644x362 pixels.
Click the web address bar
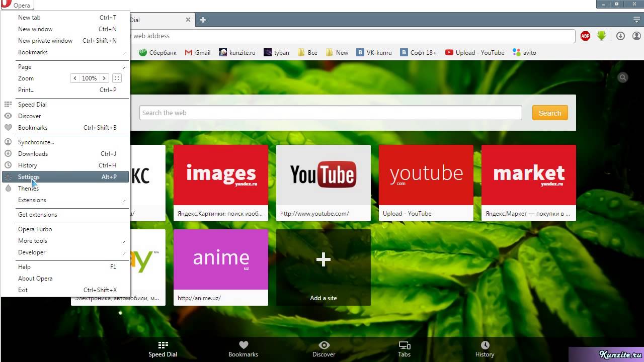(352, 36)
